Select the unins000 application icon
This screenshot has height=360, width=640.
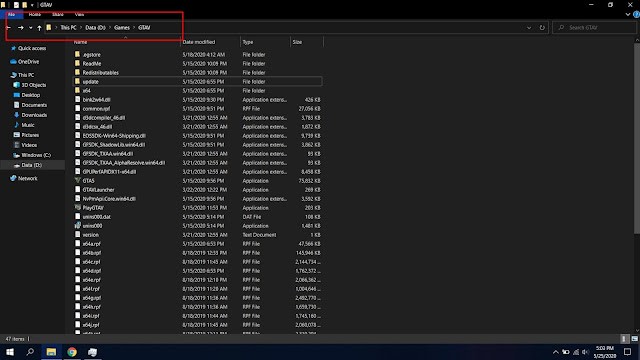[77, 225]
